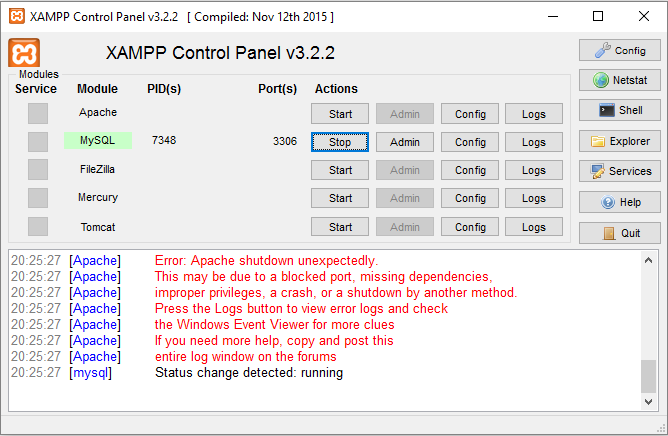The height and width of the screenshot is (436, 668).
Task: Click the log scrollbar thumb
Action: pos(648,376)
